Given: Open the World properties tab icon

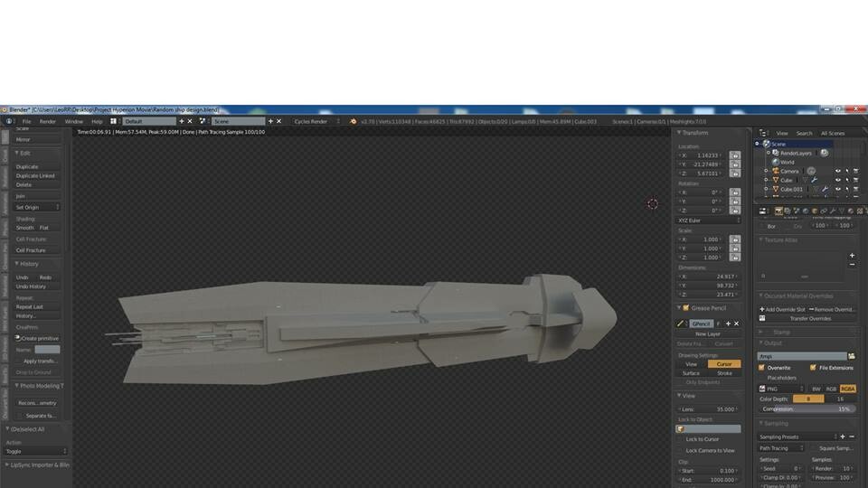Looking at the screenshot, I should pos(806,211).
